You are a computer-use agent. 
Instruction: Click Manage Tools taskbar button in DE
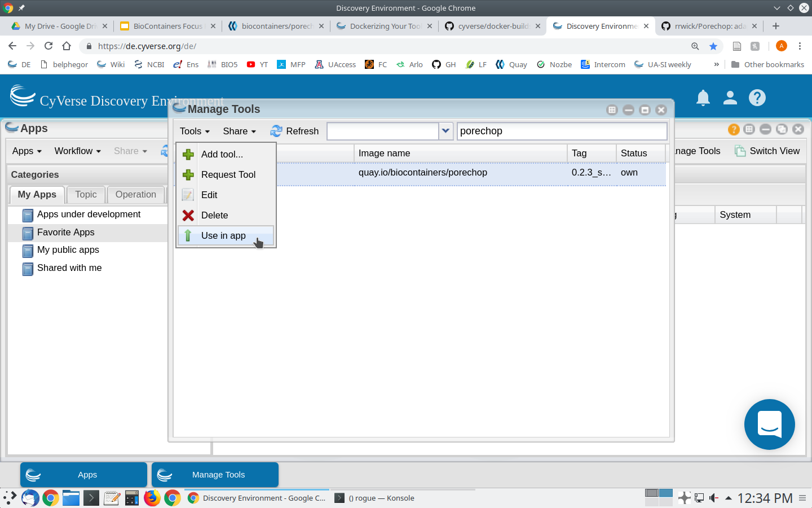[x=215, y=475]
